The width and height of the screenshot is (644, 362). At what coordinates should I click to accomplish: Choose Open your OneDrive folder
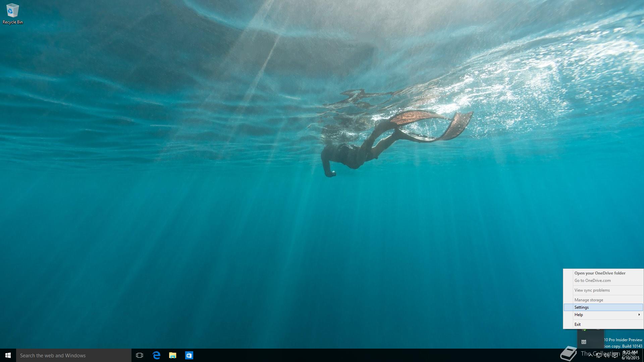coord(603,273)
